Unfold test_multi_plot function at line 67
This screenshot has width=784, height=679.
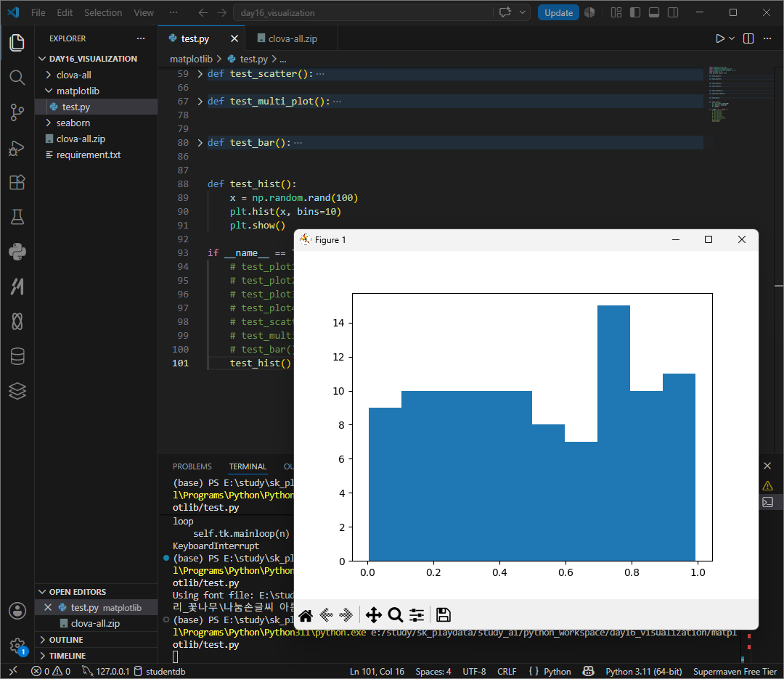click(x=200, y=102)
